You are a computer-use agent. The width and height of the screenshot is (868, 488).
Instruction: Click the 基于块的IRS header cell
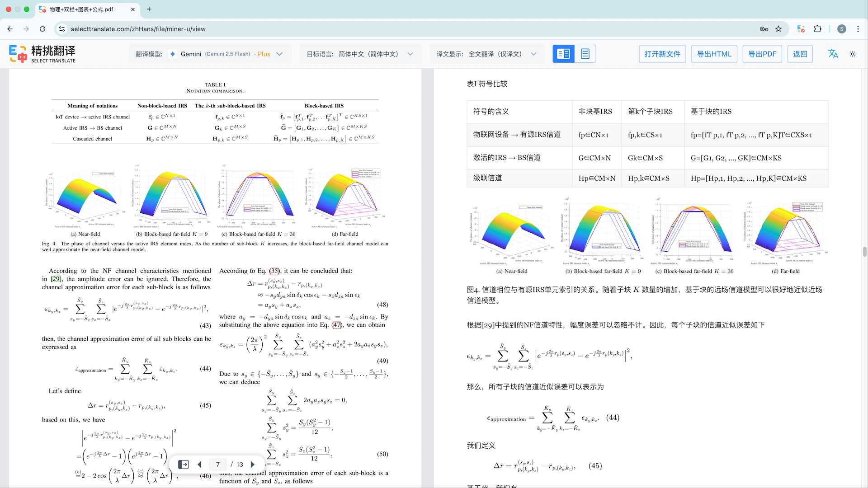point(756,112)
